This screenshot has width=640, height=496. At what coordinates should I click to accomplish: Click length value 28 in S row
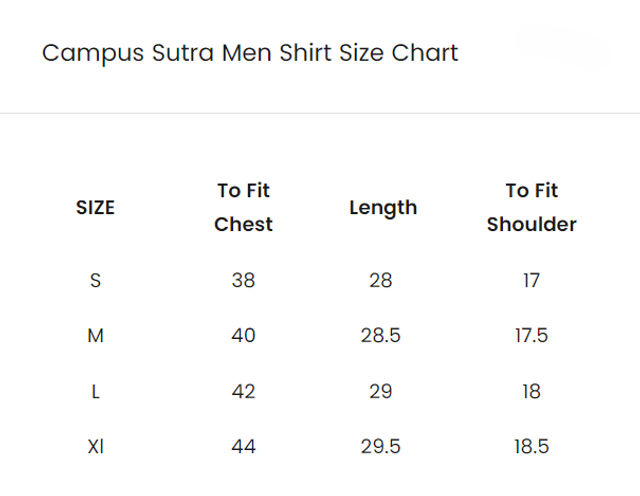click(x=380, y=280)
